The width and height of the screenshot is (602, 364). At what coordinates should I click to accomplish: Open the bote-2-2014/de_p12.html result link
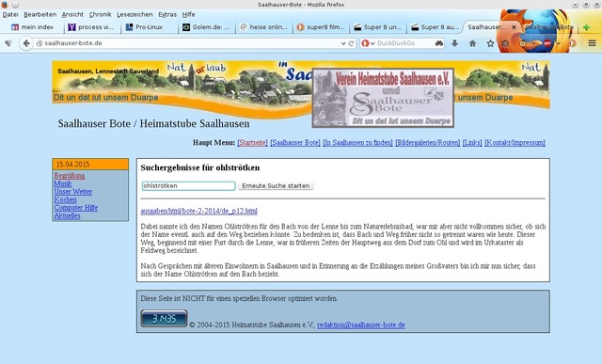coord(198,211)
